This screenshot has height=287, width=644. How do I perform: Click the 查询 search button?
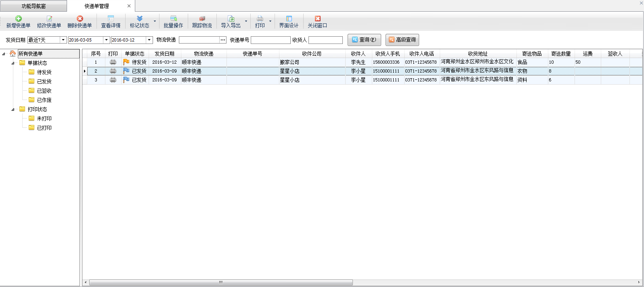pos(364,40)
